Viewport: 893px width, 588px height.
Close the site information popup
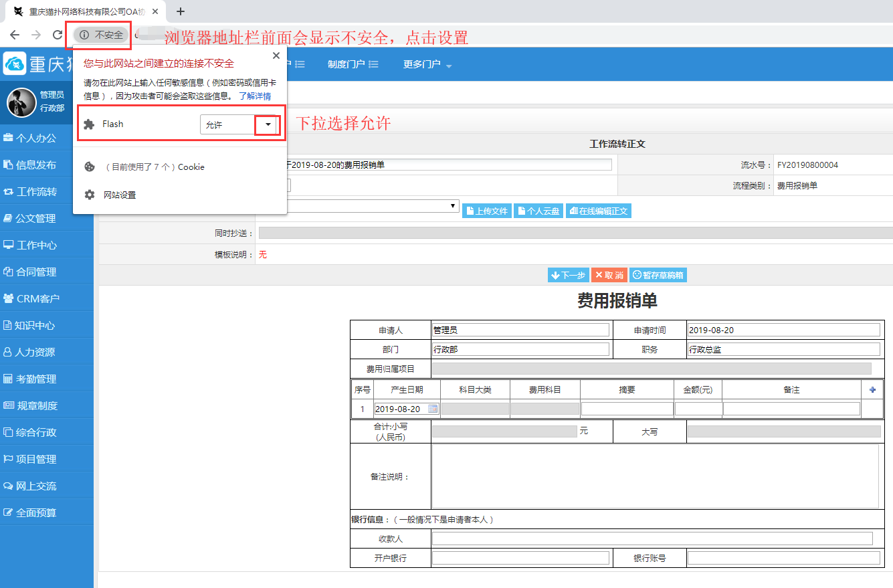276,56
